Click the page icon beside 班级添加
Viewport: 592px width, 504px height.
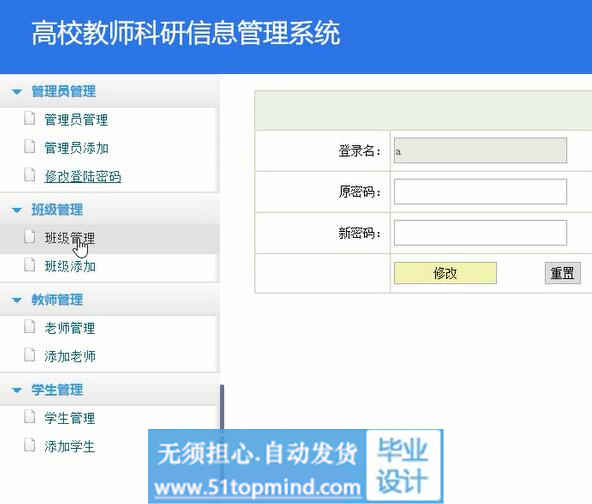pyautogui.click(x=29, y=265)
